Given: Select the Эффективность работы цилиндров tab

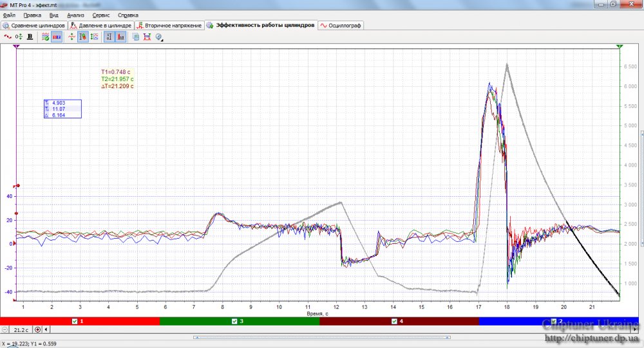Looking at the screenshot, I should (261, 25).
